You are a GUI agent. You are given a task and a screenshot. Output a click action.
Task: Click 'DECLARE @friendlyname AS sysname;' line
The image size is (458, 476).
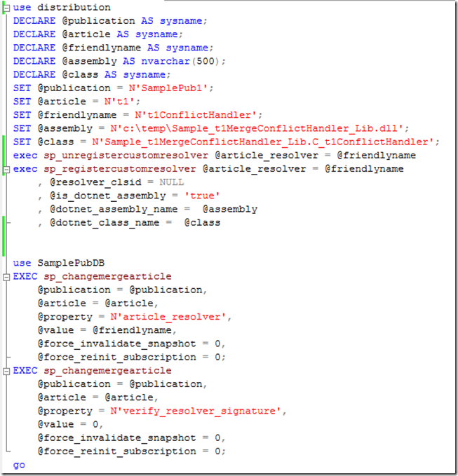tap(113, 48)
